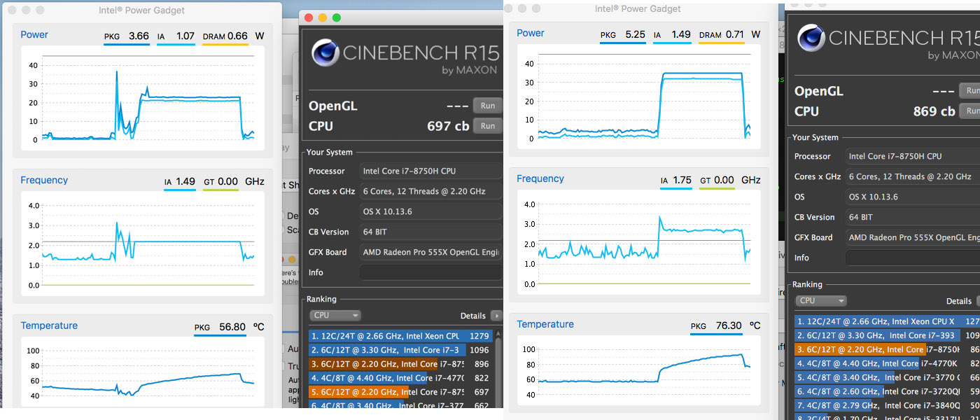This screenshot has width=980, height=420.
Task: Select right ranking row '4C/8T @ 3.40 GHz, Intel Core i7-3770'
Action: pyautogui.click(x=888, y=377)
